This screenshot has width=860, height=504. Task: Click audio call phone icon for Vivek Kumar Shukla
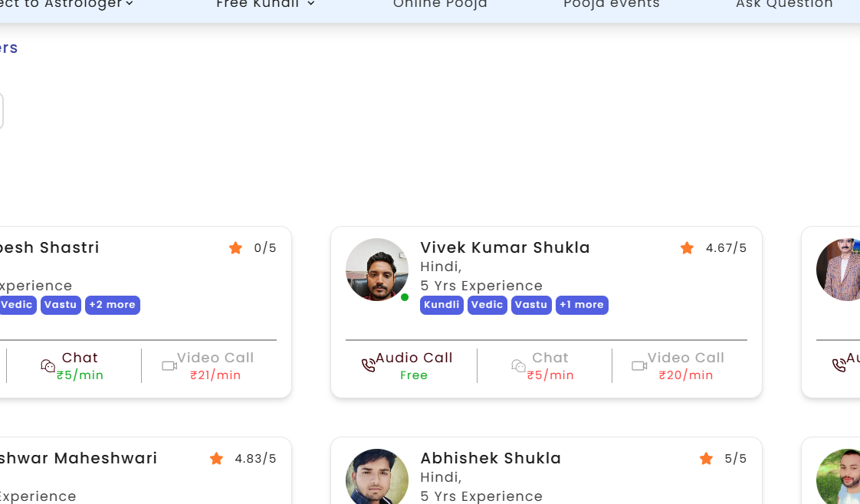[369, 365]
